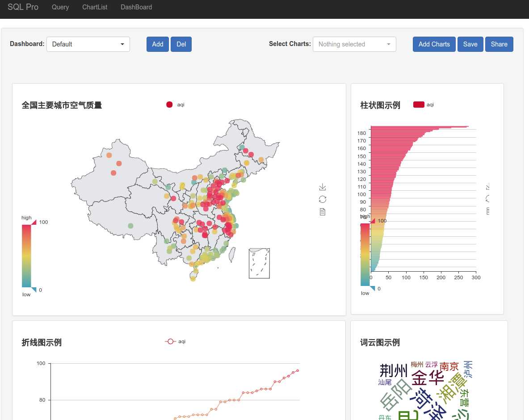Click the word 云浮 in the word cloud

(431, 364)
